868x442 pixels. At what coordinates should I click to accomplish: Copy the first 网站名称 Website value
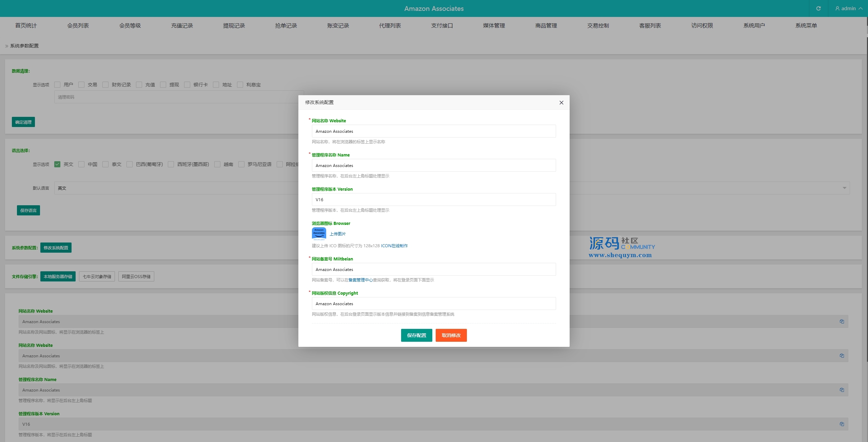842,321
